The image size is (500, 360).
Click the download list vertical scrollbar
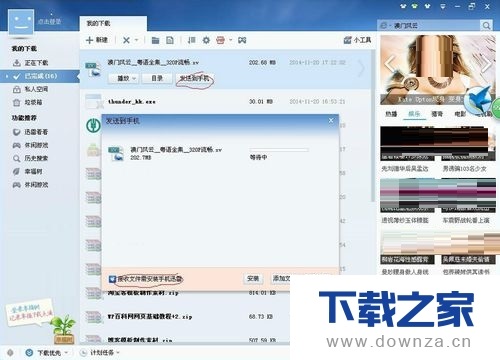coord(373,127)
